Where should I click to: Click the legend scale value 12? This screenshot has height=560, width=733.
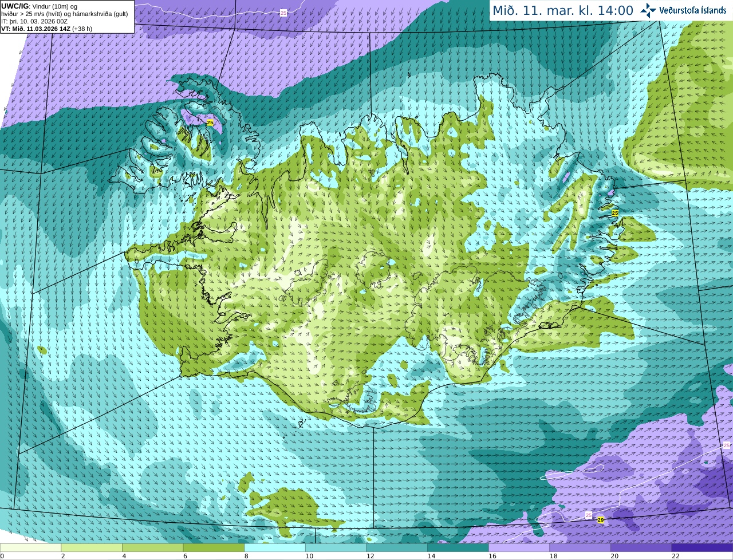tap(370, 556)
